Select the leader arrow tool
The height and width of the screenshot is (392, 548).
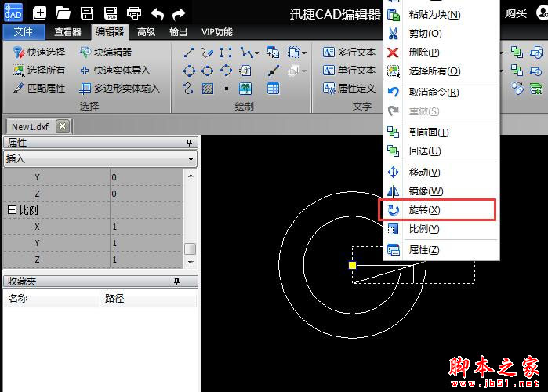[x=274, y=71]
